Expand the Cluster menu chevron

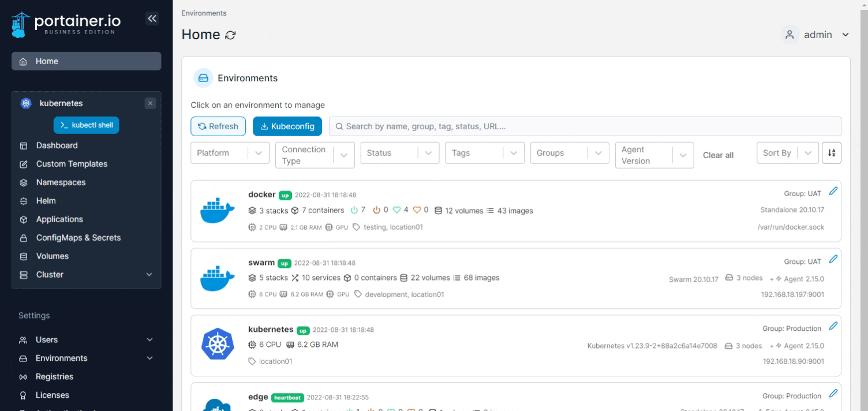click(149, 275)
